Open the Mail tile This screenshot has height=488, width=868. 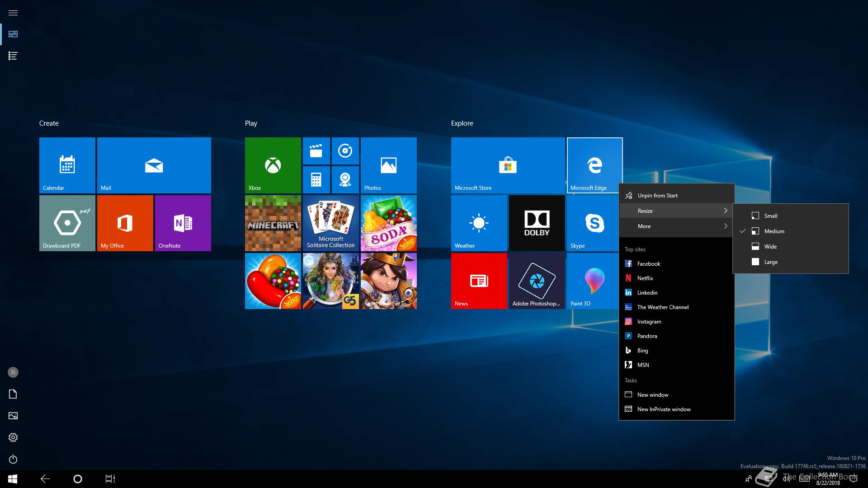pos(154,165)
